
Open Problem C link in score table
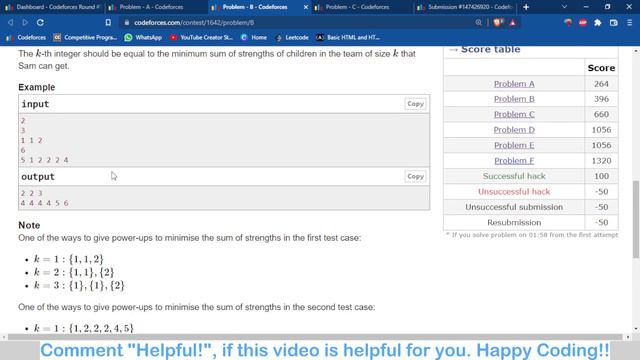tap(514, 114)
